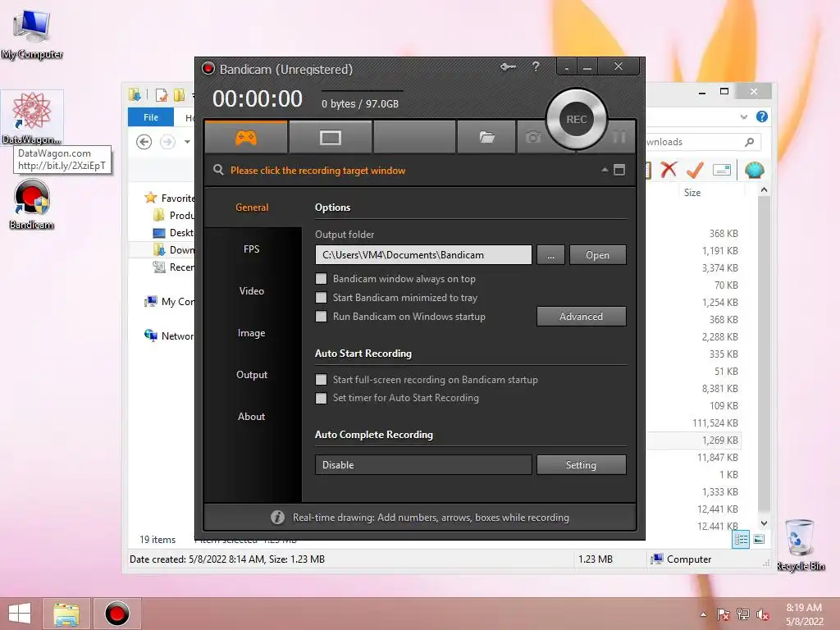Image resolution: width=840 pixels, height=630 pixels.
Task: Click the camera screenshot capture icon
Action: [532, 138]
